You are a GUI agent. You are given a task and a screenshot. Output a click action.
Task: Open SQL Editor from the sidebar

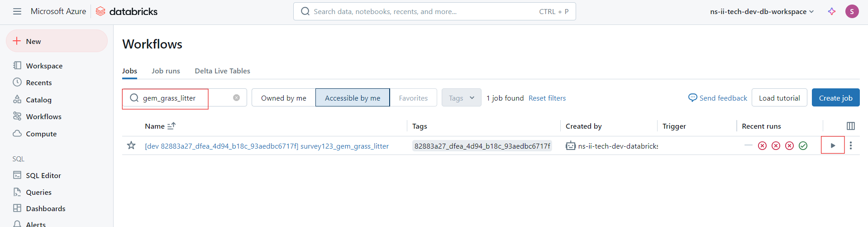click(x=37, y=175)
